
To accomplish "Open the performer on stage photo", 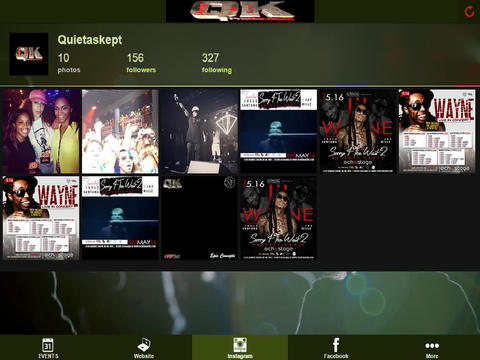I will tap(200, 131).
